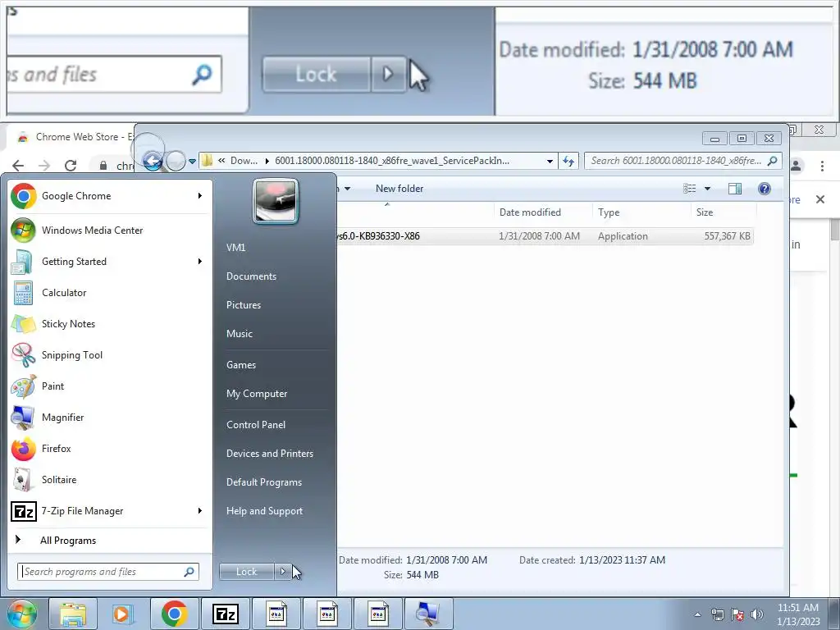
Task: Reload page in Chrome window
Action: tap(71, 166)
